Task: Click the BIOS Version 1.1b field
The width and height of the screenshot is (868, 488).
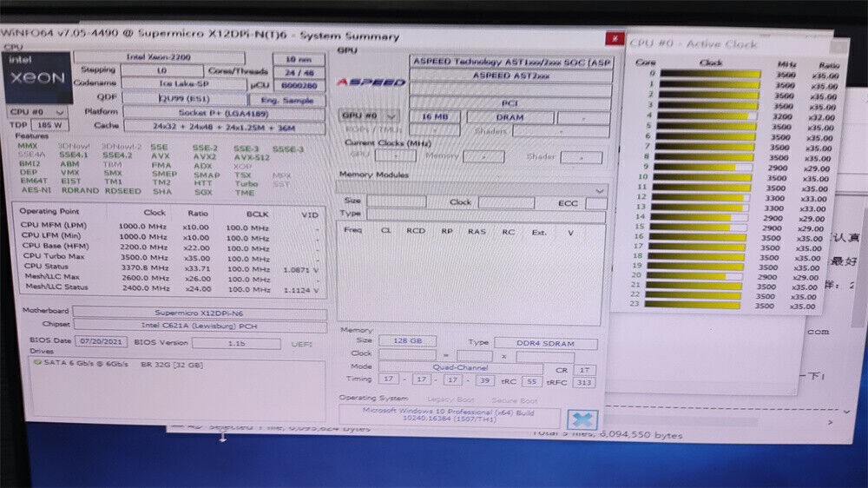Action: coord(236,344)
